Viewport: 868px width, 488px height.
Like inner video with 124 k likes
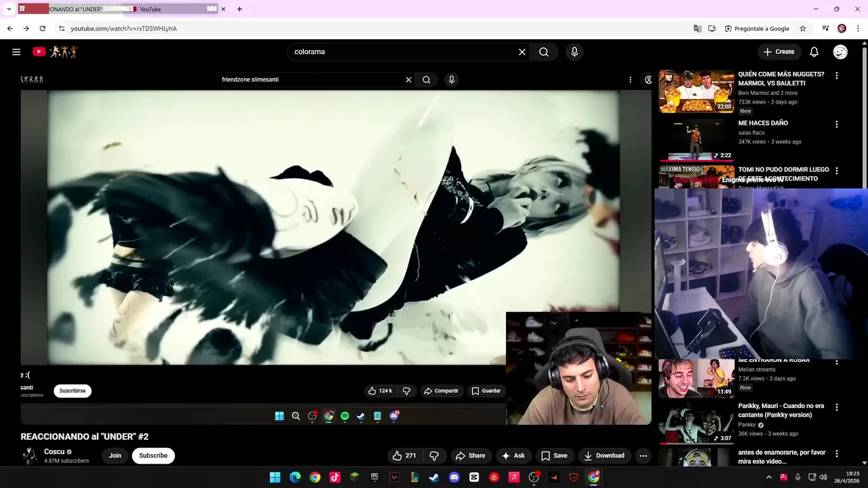coord(380,391)
